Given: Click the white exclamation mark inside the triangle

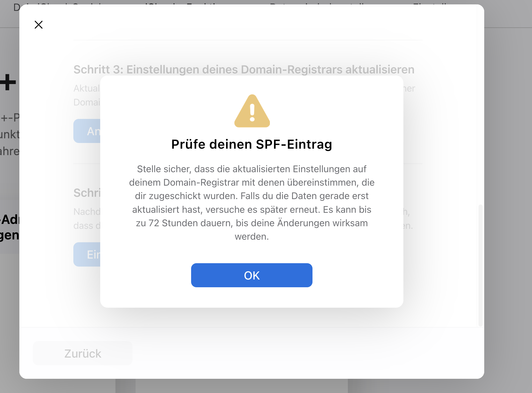Looking at the screenshot, I should coord(252,113).
